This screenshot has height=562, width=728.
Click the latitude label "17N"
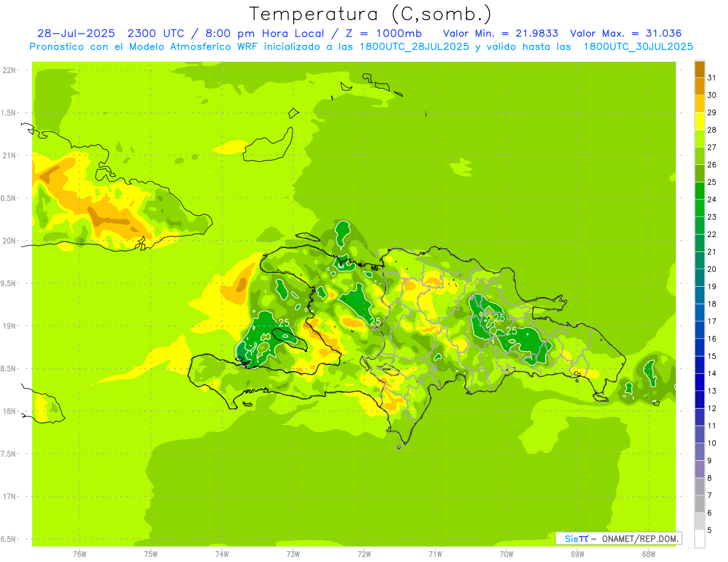coord(9,497)
